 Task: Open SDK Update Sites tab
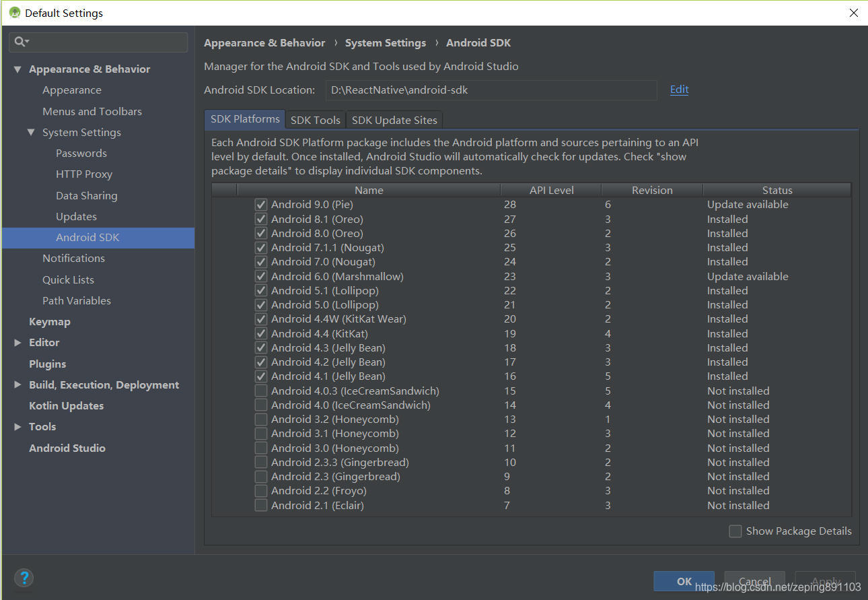(394, 120)
